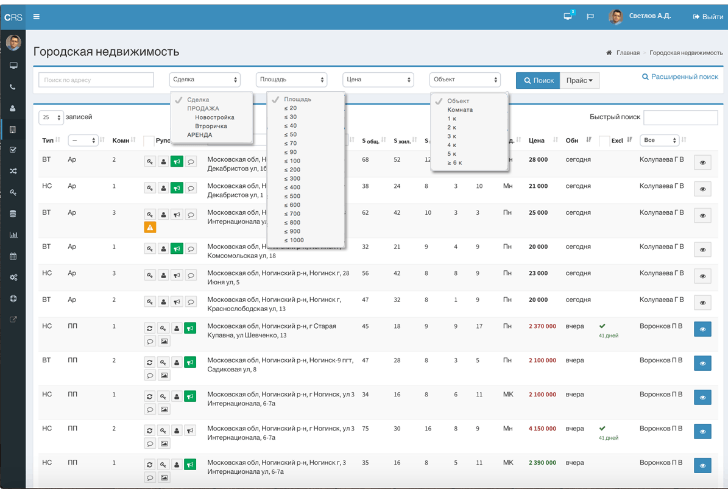Open the bar chart icon in sidebar

click(x=13, y=235)
